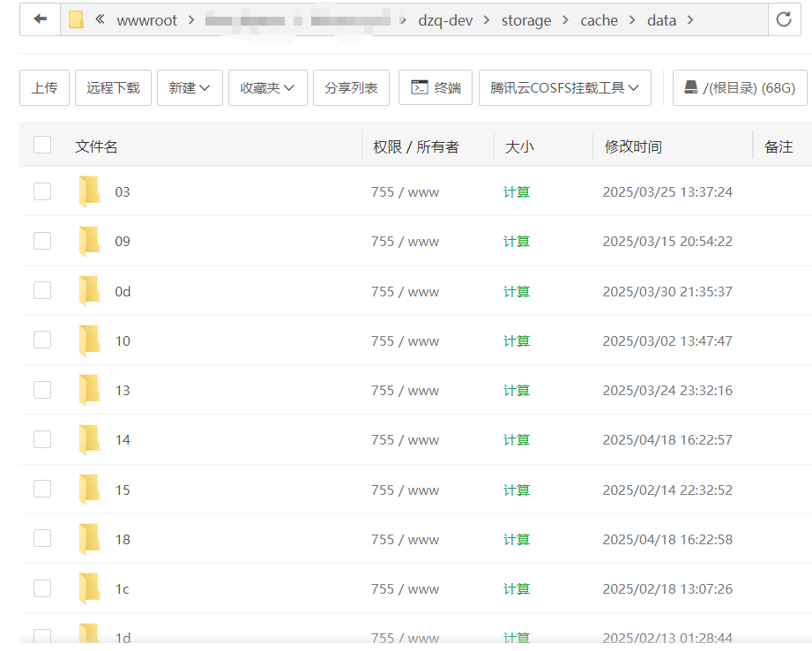Open folder name 1c
This screenshot has width=812, height=651.
(122, 588)
